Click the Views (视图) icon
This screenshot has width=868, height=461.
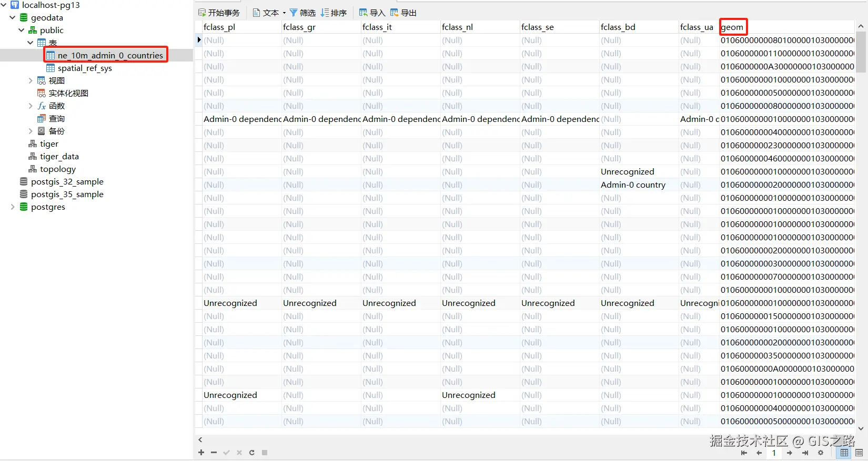42,80
